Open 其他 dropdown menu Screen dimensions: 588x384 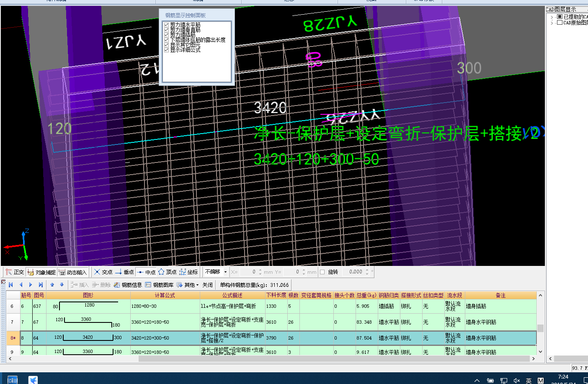pos(188,285)
